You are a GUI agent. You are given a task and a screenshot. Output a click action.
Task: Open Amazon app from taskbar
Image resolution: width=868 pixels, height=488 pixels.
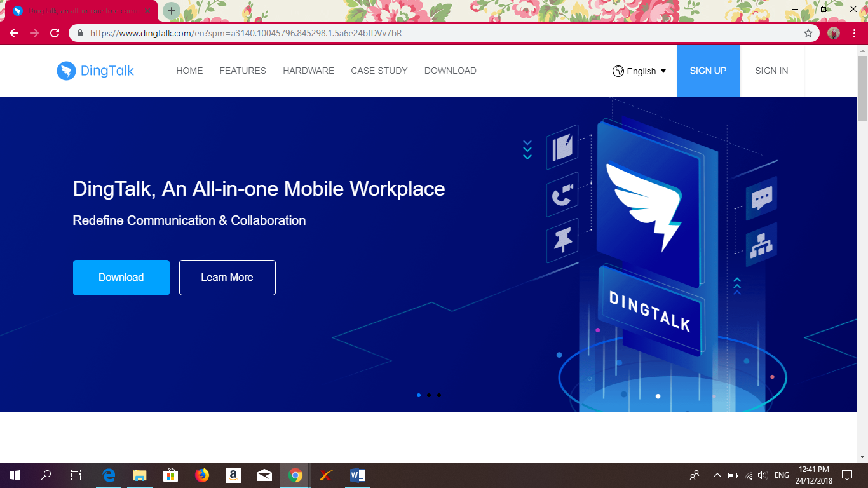(233, 475)
